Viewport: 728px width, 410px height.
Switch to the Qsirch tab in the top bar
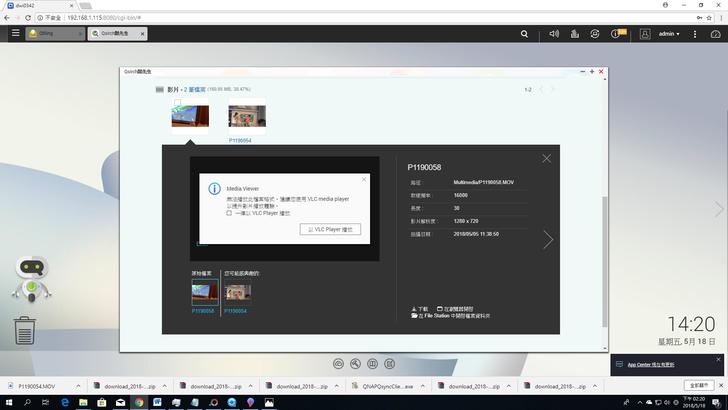[x=123, y=33]
